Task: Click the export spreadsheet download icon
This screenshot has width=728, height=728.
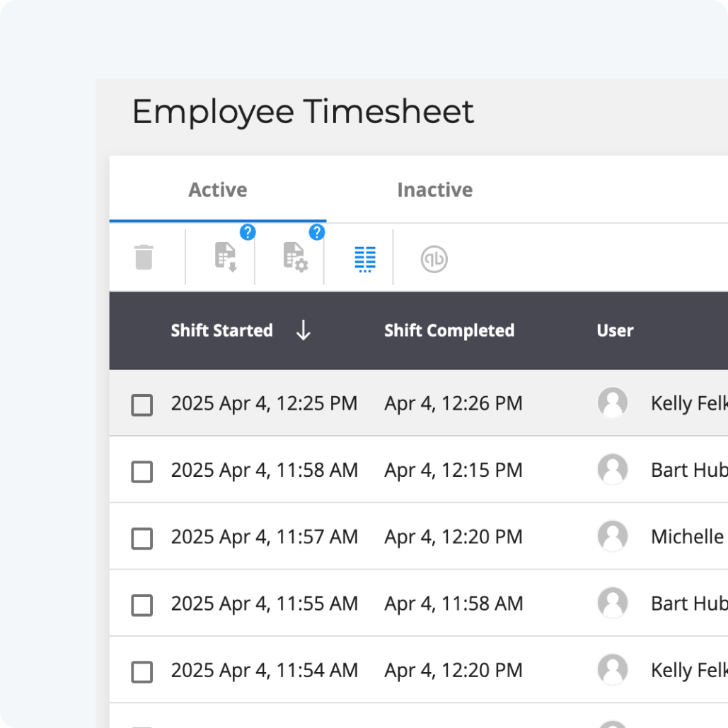Action: [x=226, y=257]
